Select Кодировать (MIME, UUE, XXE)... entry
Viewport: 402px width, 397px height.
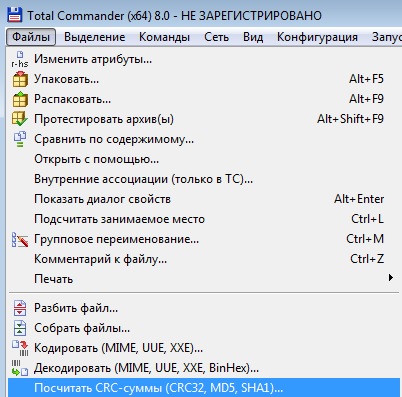tap(204, 348)
